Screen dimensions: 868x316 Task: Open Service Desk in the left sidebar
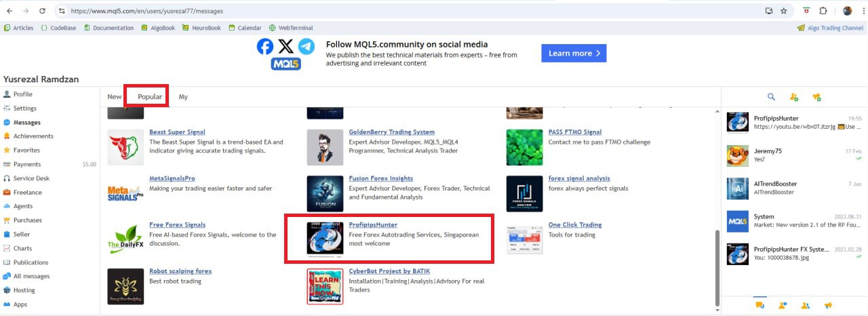pos(31,178)
